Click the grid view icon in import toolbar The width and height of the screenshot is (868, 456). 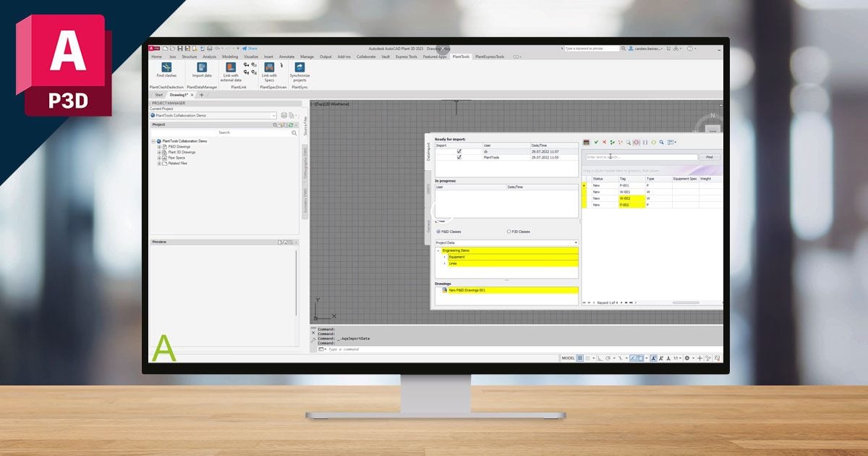(587, 143)
